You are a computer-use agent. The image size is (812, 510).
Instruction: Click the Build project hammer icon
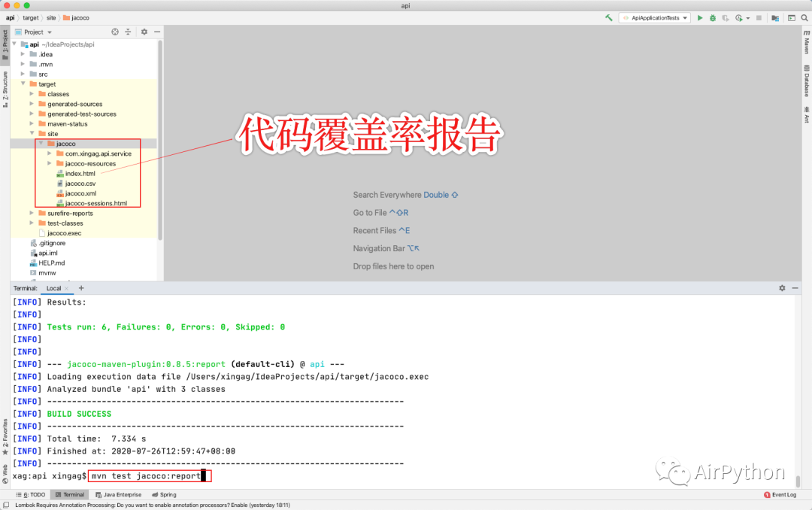(609, 17)
